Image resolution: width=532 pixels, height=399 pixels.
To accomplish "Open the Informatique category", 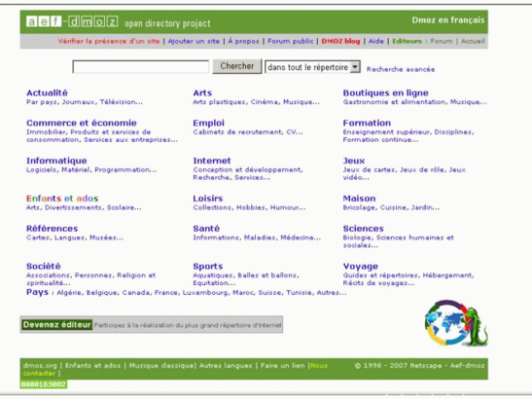I will tap(56, 161).
